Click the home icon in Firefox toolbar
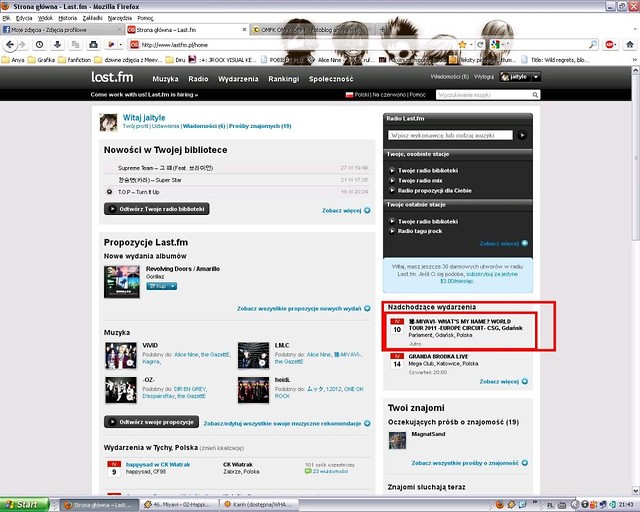 tap(630, 45)
